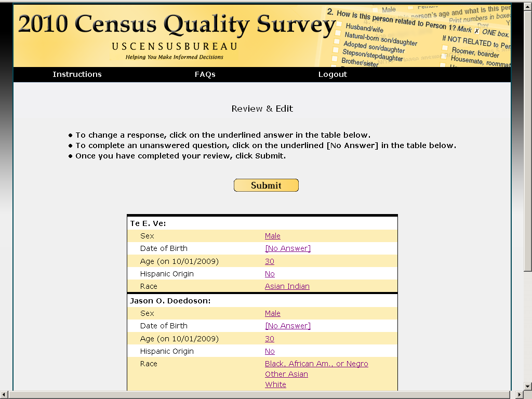This screenshot has height=399, width=532.
Task: Click the Submit button
Action: click(x=266, y=185)
